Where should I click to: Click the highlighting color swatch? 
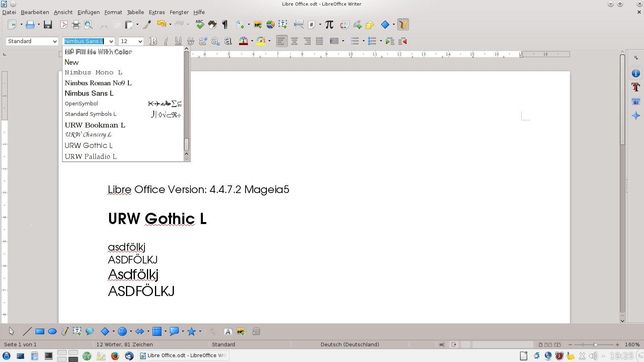click(261, 41)
